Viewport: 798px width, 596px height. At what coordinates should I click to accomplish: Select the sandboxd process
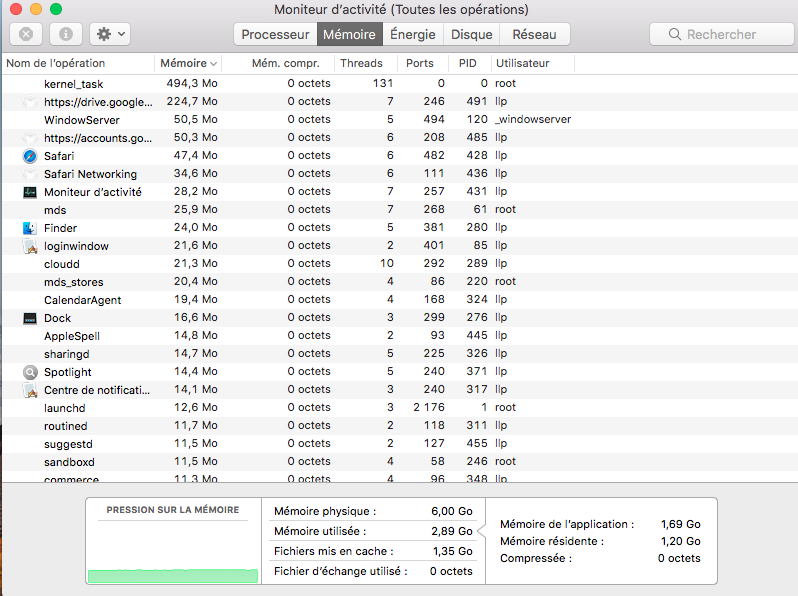click(x=399, y=462)
